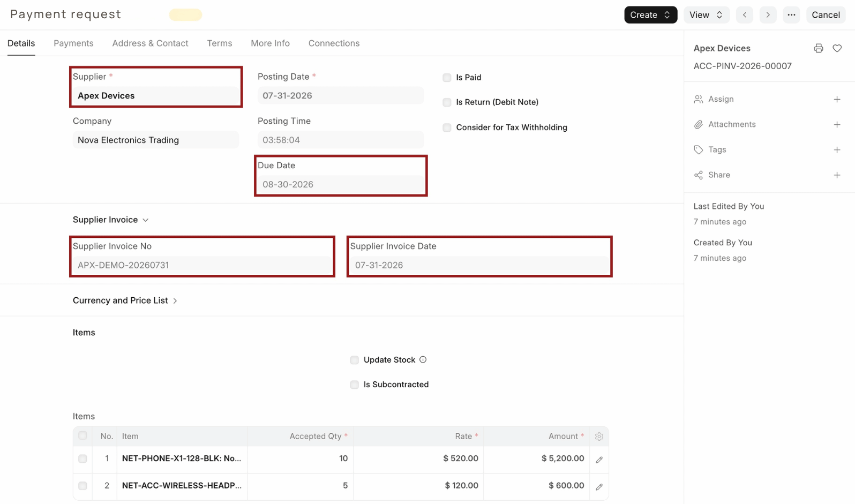Screen dimensions: 855x504
Task: Click Accepted Qty 10 cell
Action: (301, 459)
